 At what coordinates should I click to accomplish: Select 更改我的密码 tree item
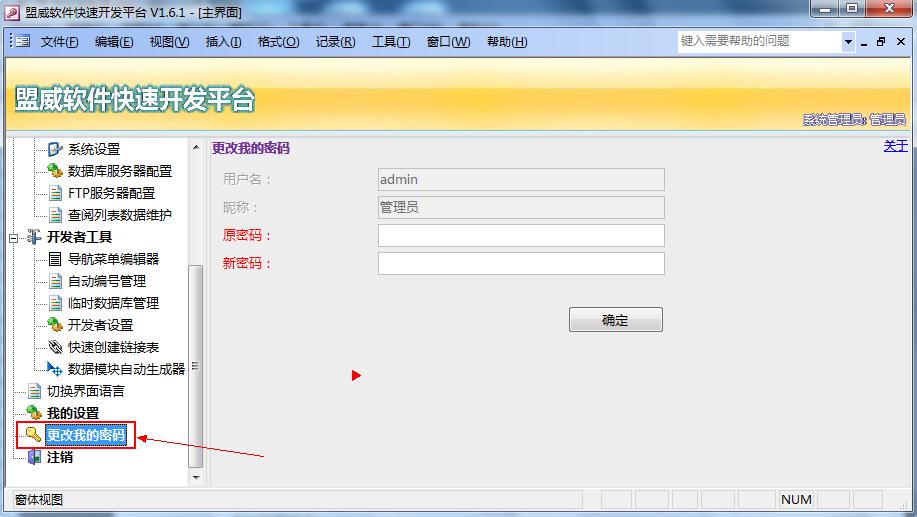(86, 435)
